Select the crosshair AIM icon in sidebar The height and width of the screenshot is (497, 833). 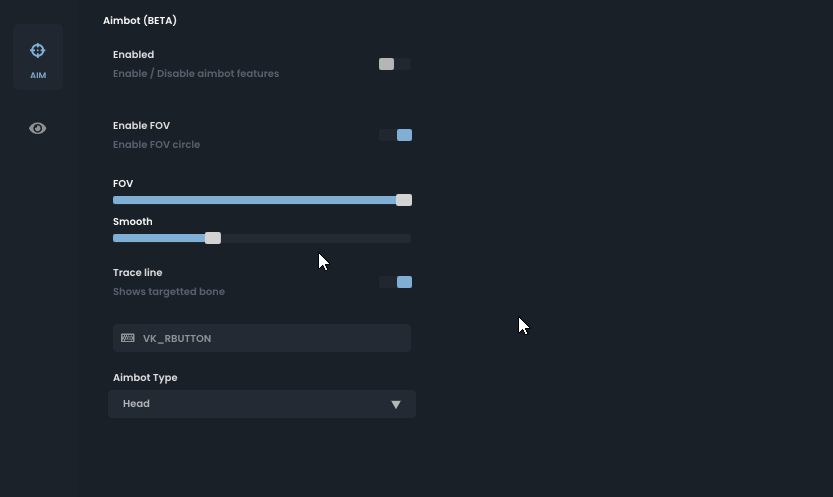click(x=38, y=50)
